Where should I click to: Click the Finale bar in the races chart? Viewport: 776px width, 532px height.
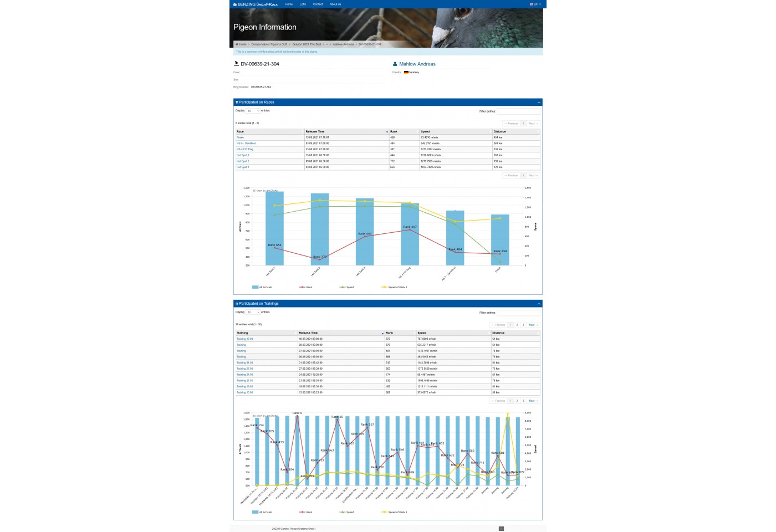pos(500,240)
